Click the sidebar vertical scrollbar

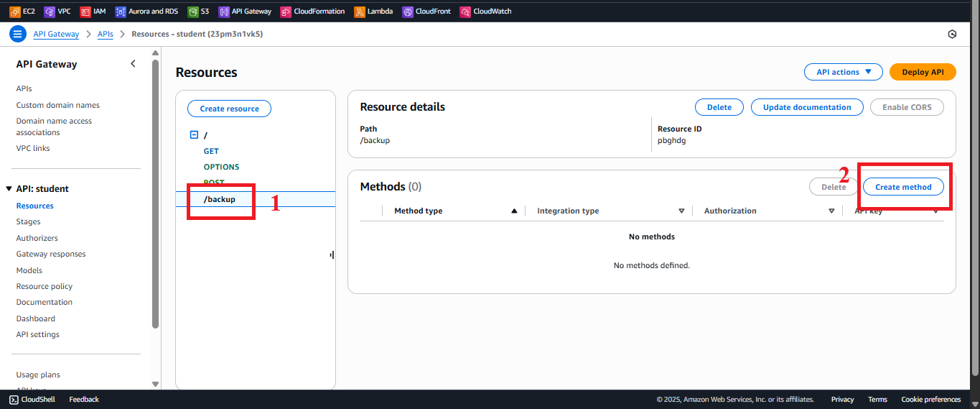click(x=156, y=194)
